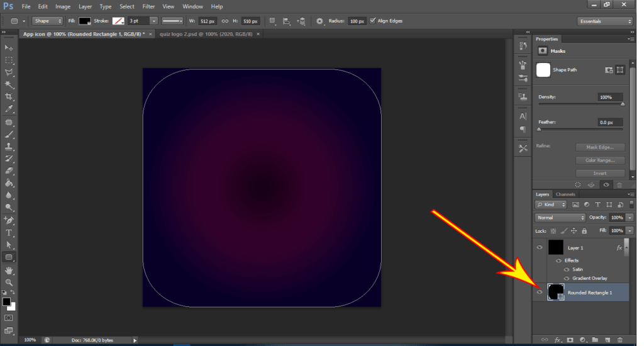Open the Paragraph panel icon

click(523, 130)
